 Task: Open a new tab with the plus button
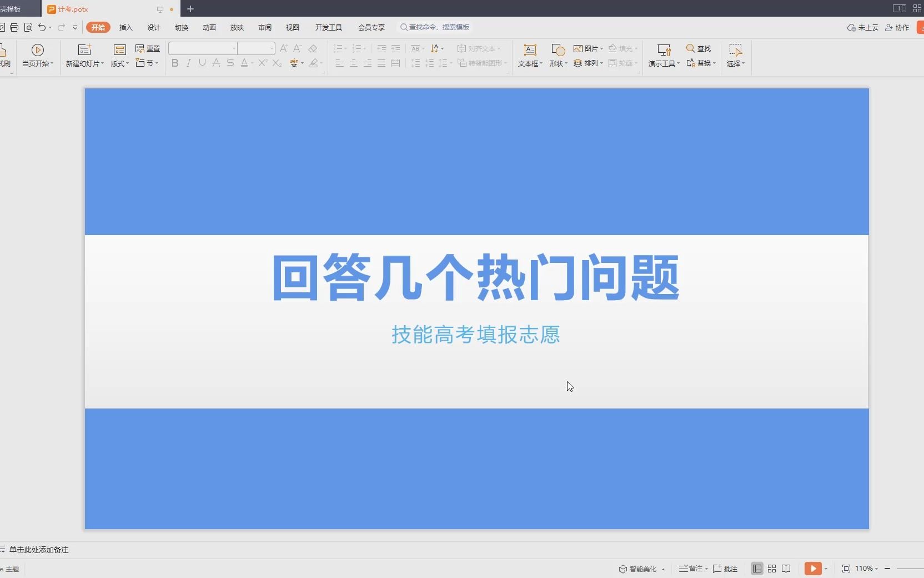(x=190, y=9)
